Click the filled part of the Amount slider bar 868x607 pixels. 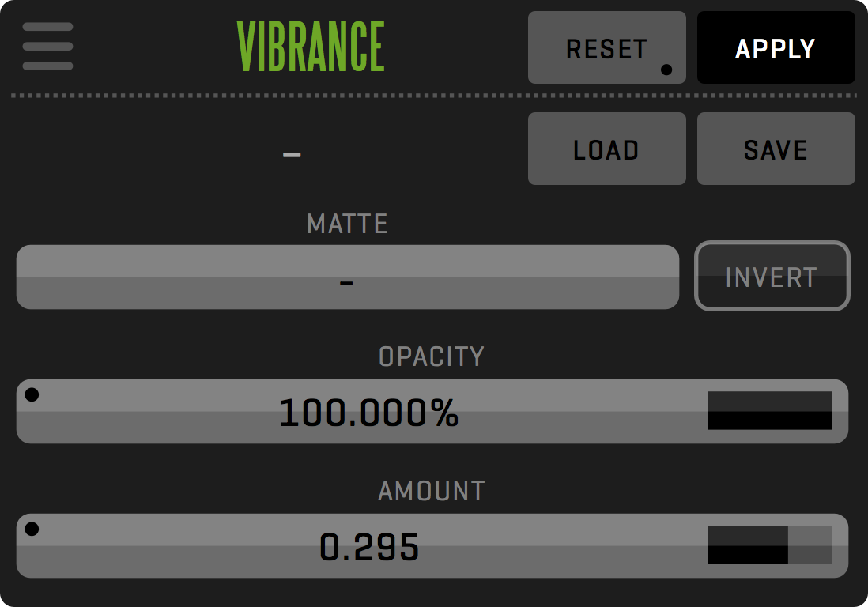[x=747, y=545]
